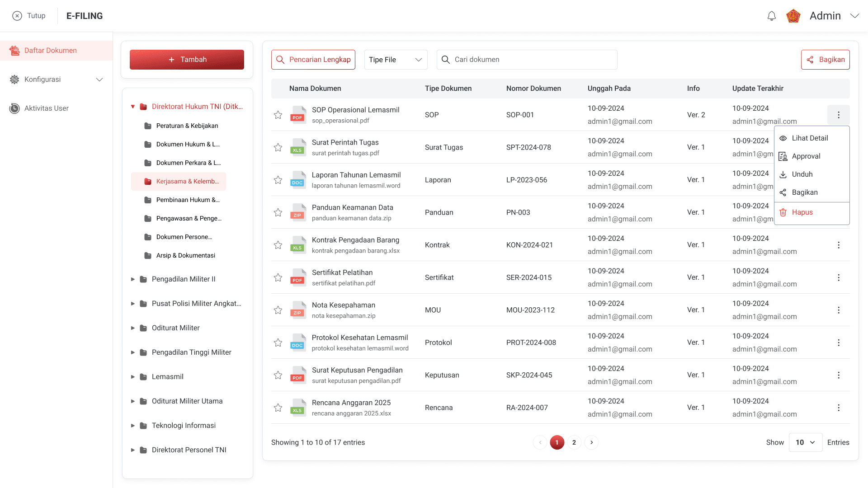Viewport: 868px width, 488px height.
Task: Open the Tipe File dropdown
Action: (x=396, y=60)
